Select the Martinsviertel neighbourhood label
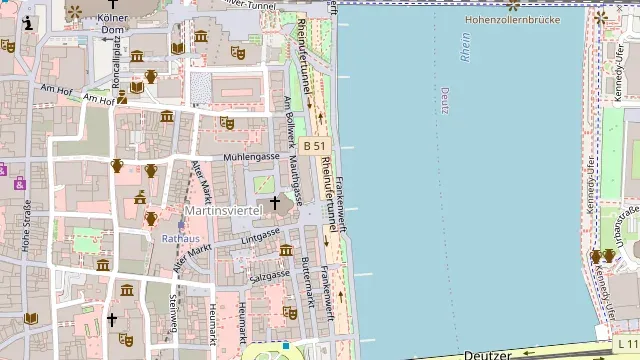This screenshot has height=360, width=640. click(223, 211)
